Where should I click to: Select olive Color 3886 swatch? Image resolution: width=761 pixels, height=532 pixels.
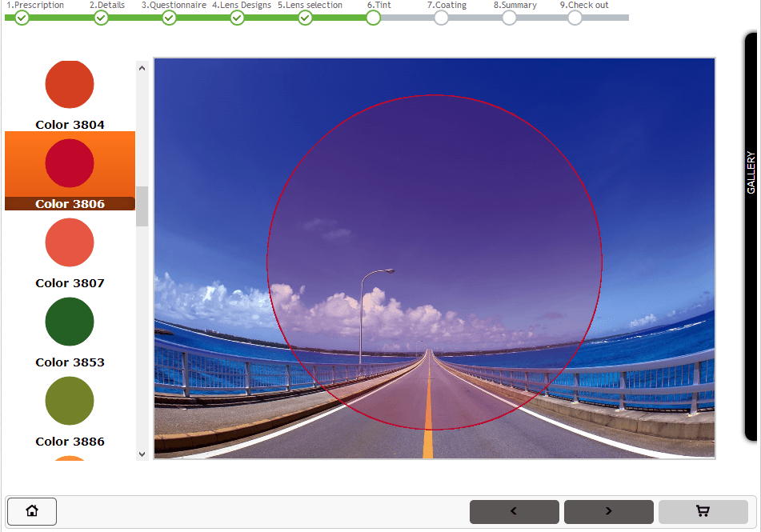[x=70, y=401]
